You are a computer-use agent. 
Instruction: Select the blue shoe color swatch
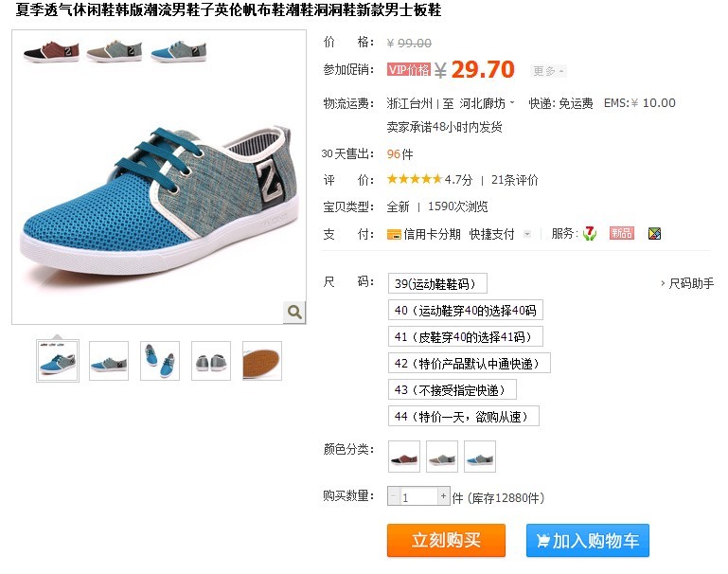point(480,457)
